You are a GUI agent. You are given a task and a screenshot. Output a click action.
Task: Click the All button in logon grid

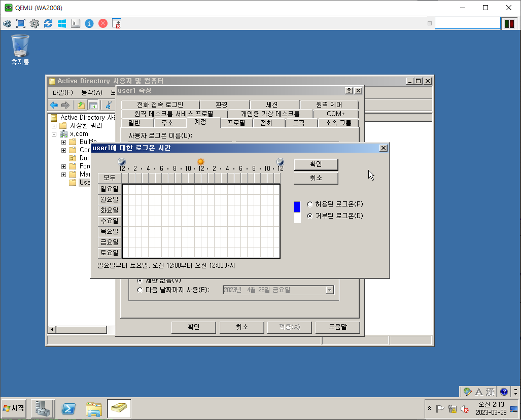coord(110,178)
